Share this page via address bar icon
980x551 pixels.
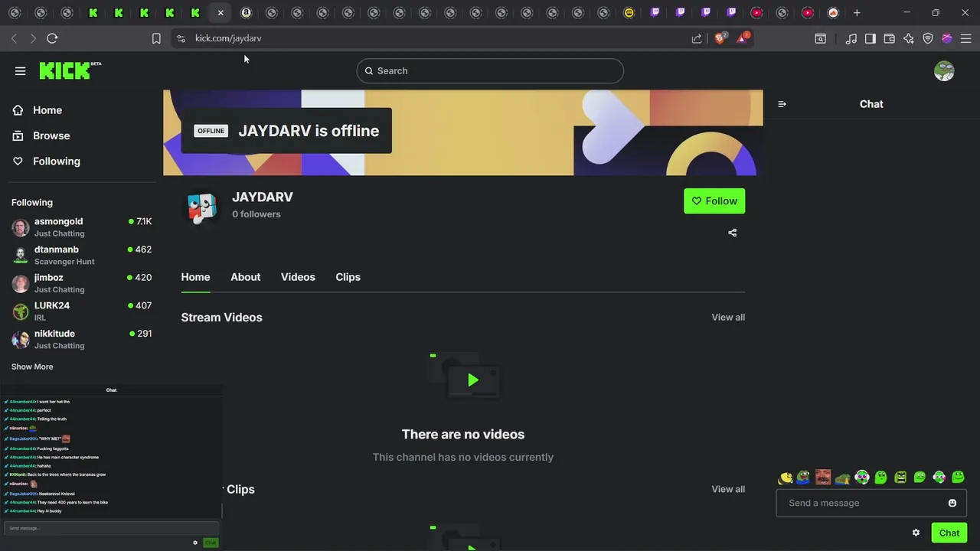(x=697, y=38)
